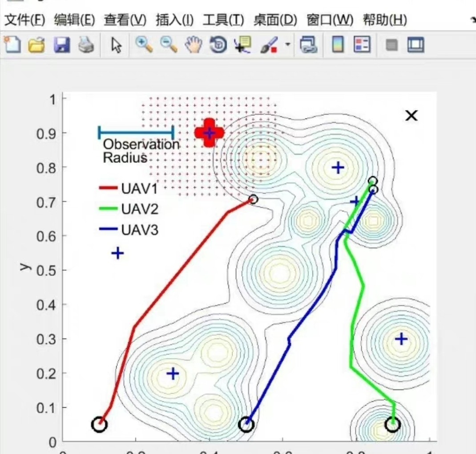Viewport: 476px width, 454px height.
Task: Open a file using the folder icon
Action: (36, 45)
